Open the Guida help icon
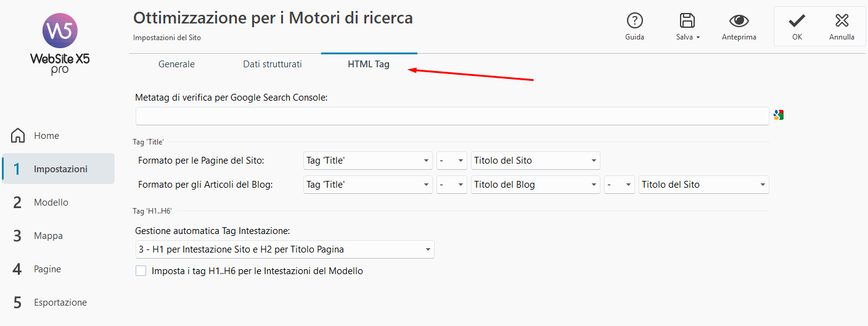This screenshot has height=326, width=868. tap(634, 21)
